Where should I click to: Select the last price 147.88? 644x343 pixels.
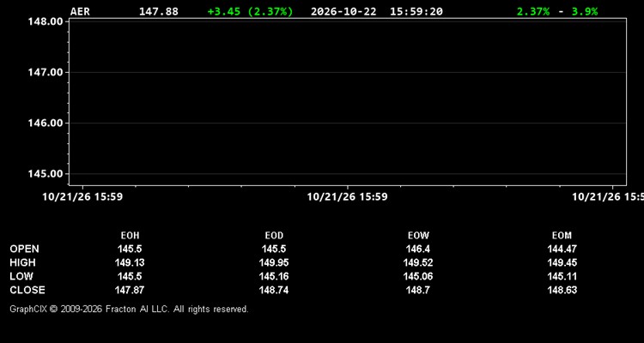159,11
